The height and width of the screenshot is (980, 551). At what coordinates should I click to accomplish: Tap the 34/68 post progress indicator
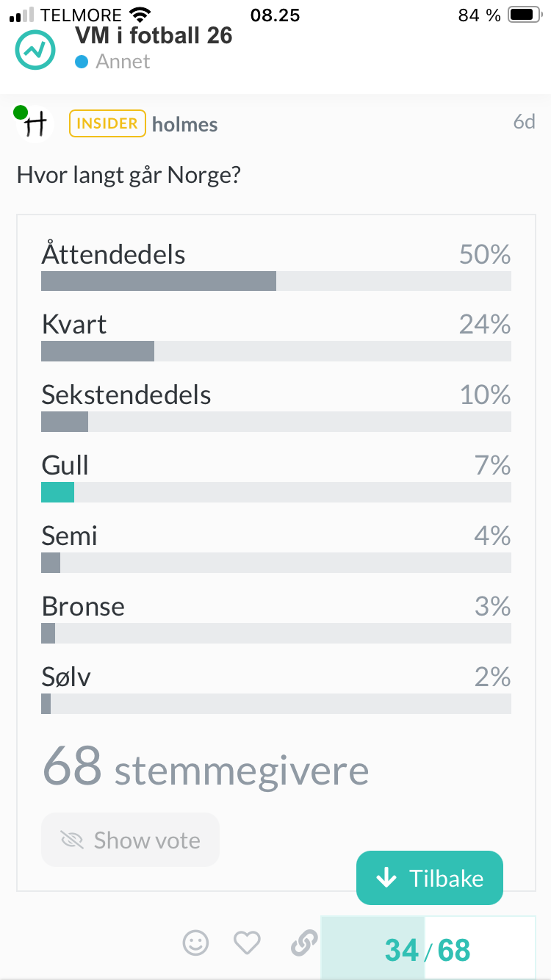point(428,949)
